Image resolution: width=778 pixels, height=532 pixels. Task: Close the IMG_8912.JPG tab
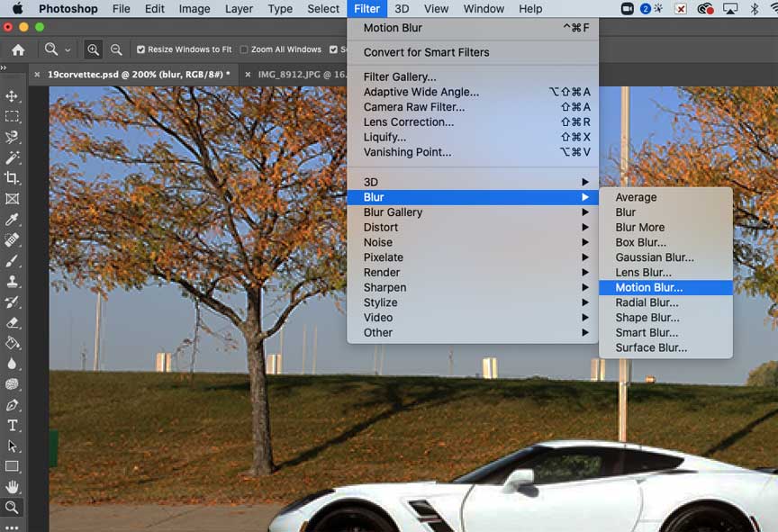[248, 75]
